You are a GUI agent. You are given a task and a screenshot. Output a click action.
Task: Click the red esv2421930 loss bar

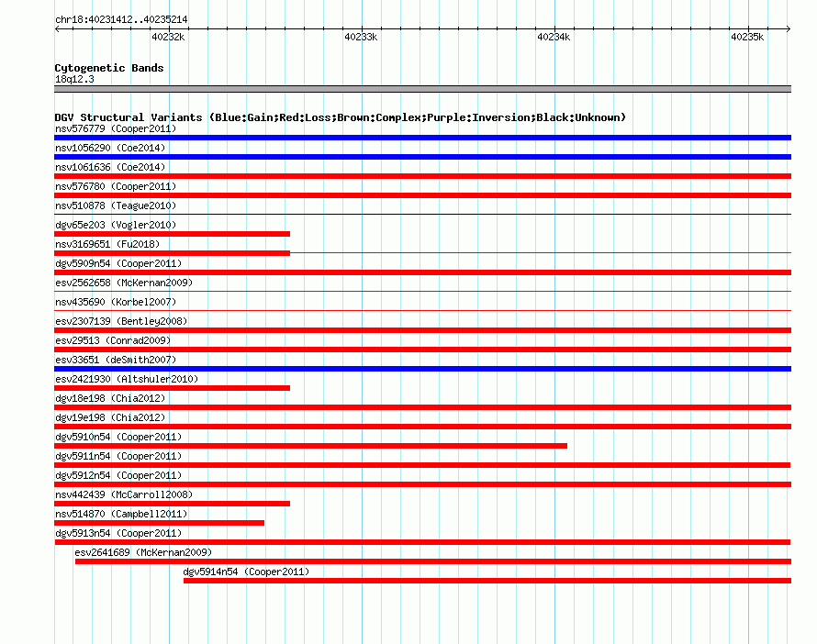click(172, 388)
